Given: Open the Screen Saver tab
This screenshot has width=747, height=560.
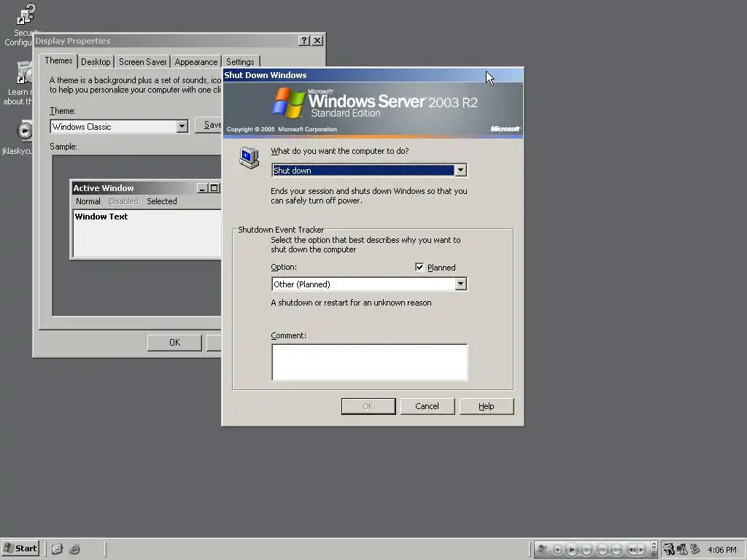Looking at the screenshot, I should (142, 62).
